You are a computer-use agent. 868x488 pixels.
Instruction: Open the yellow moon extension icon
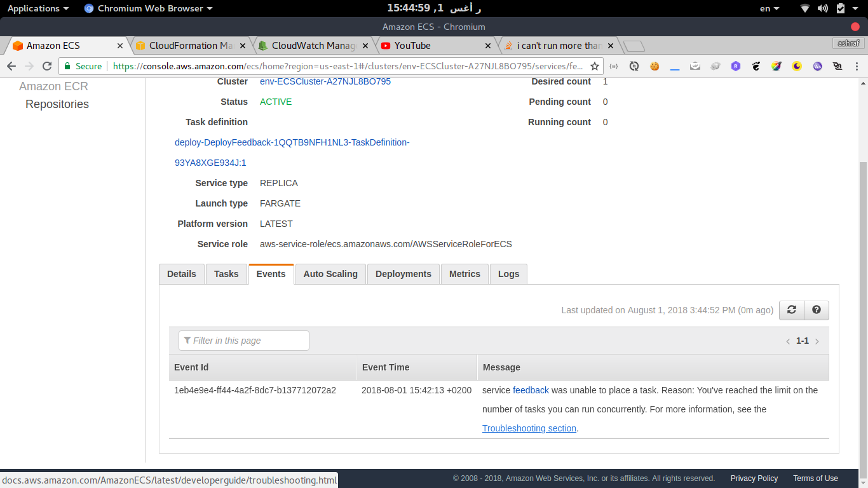(x=797, y=66)
